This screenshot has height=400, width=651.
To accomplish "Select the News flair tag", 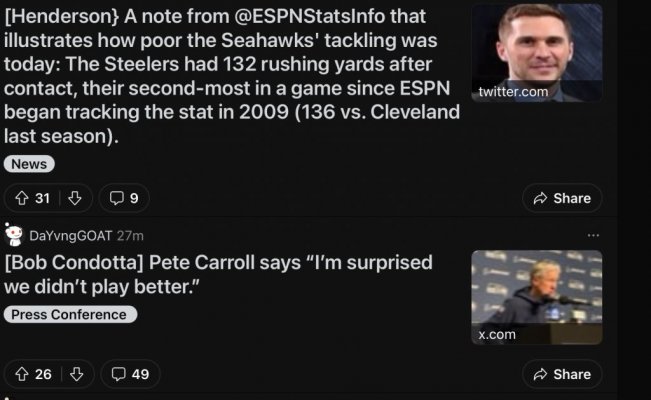I will click(x=29, y=164).
